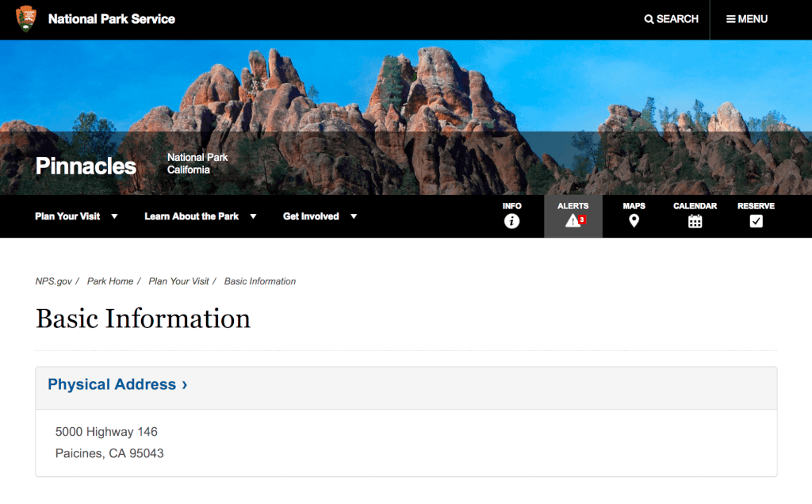Click the NPS.gov breadcrumb link
812x504 pixels.
(54, 281)
